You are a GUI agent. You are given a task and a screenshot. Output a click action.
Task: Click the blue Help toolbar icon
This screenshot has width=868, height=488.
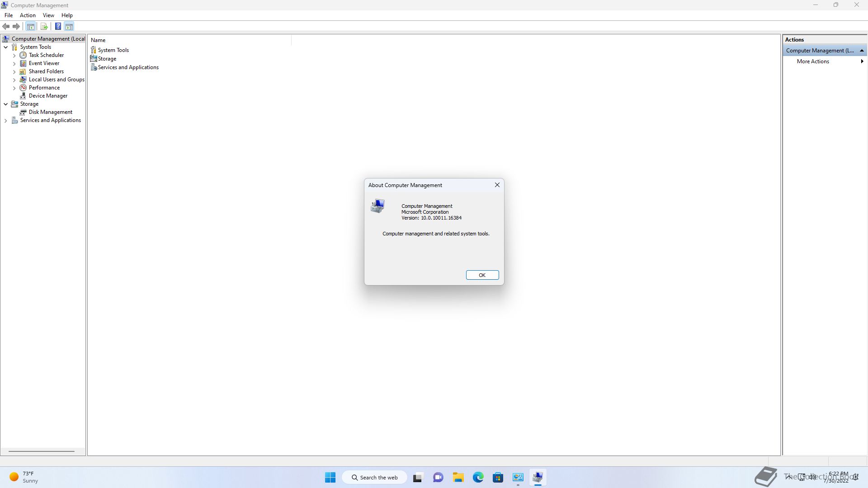click(x=58, y=26)
